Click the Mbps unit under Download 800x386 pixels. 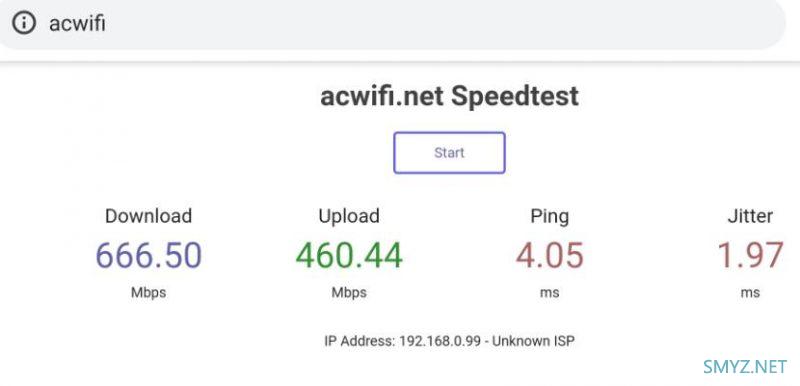[148, 293]
